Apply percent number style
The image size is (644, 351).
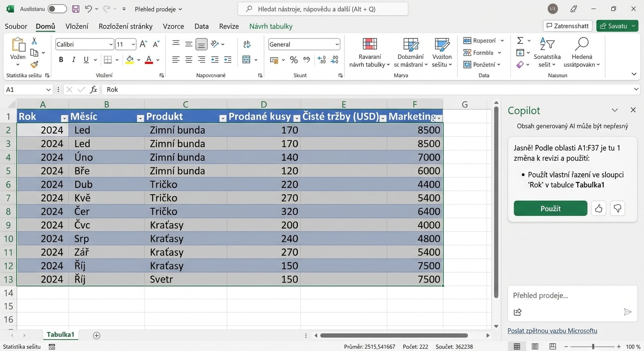coord(294,59)
